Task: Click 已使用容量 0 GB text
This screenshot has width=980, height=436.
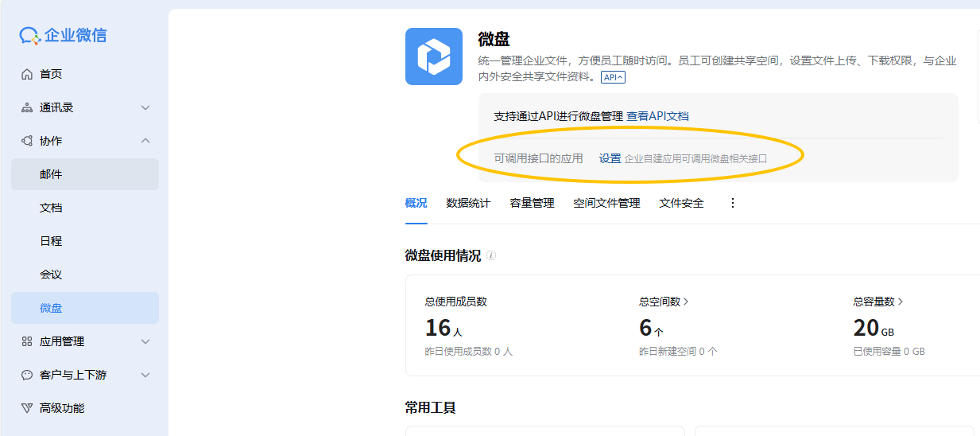Action: 889,351
